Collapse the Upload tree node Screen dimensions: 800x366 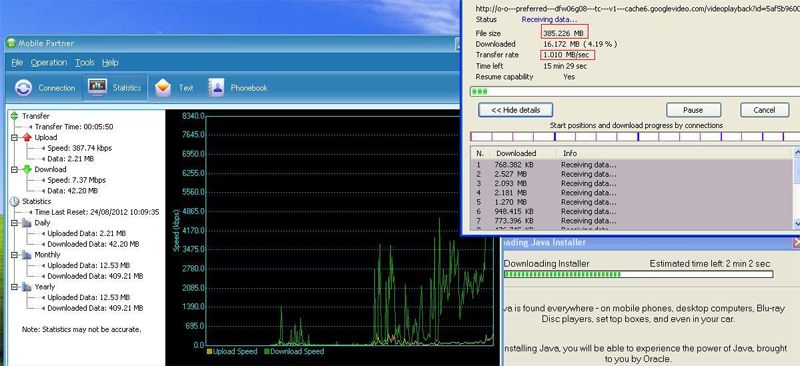[14, 137]
